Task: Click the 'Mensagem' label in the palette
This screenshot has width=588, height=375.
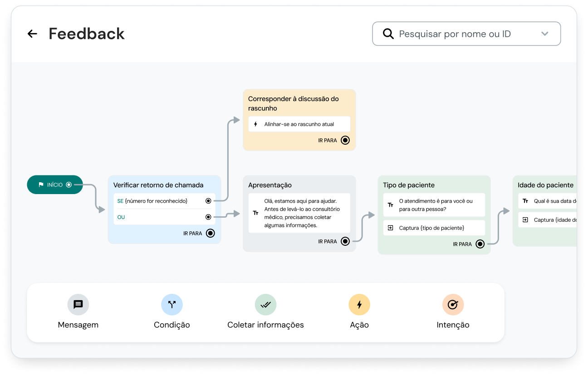Action: point(78,325)
